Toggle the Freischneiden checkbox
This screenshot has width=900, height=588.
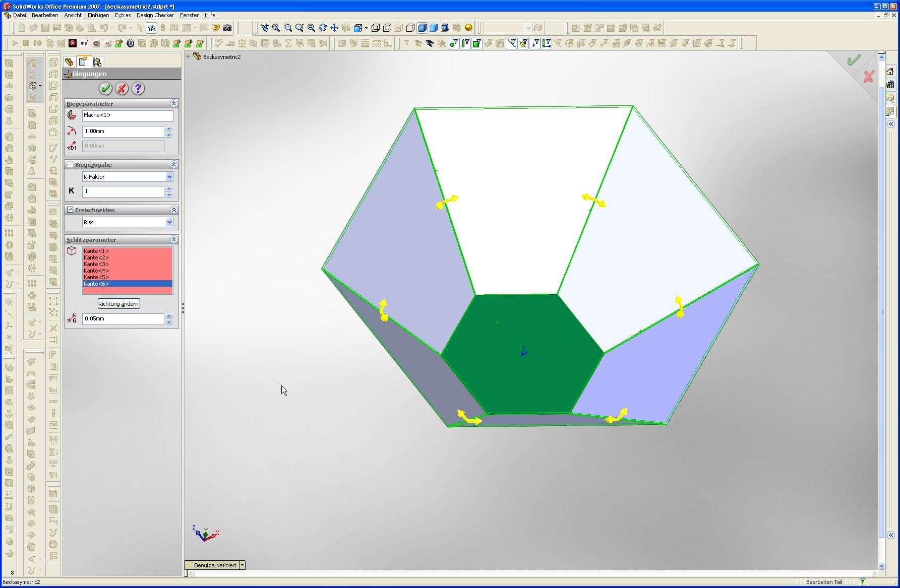click(70, 210)
